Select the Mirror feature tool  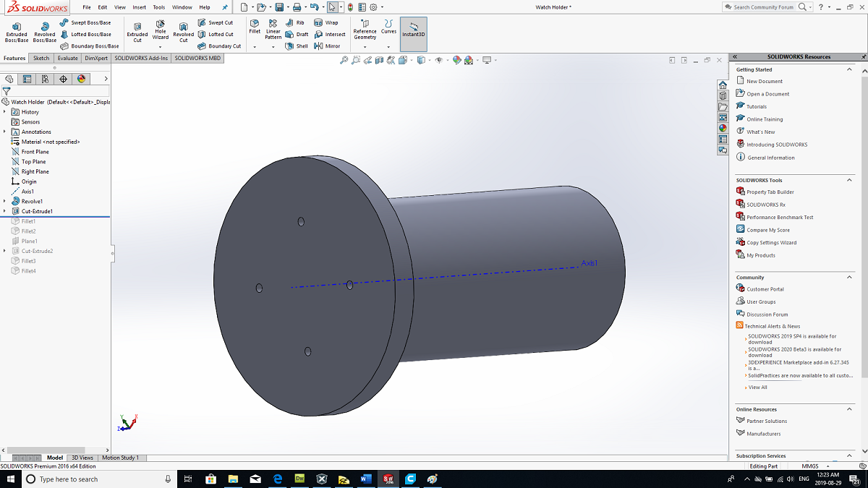(328, 46)
